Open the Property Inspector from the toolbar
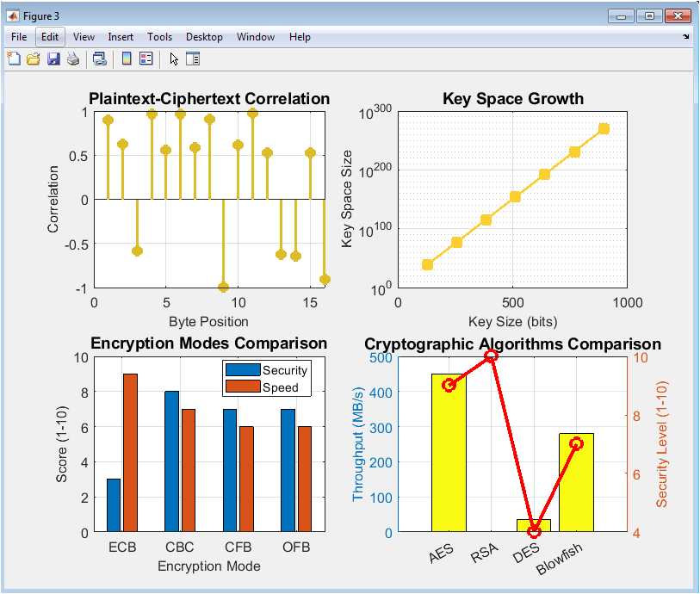The width and height of the screenshot is (700, 594). [193, 59]
